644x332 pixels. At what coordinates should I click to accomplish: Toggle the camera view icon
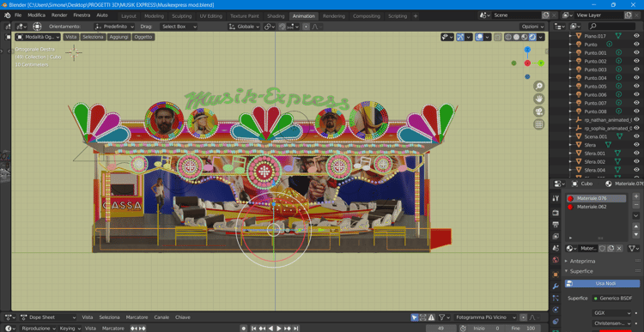[x=539, y=112]
